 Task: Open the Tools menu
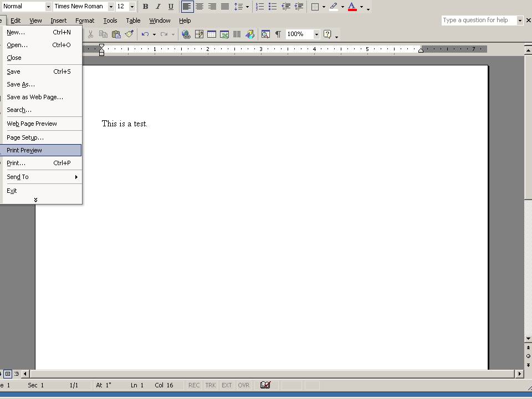(110, 21)
